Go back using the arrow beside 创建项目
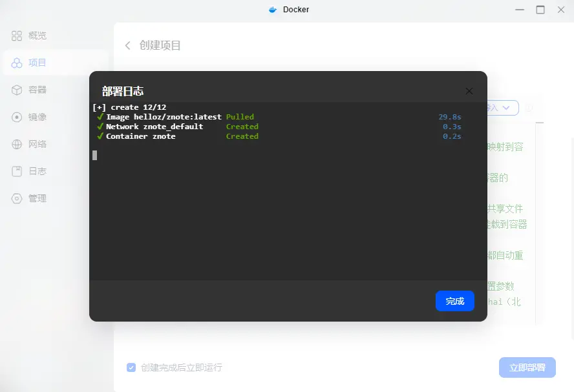574x392 pixels. (x=128, y=45)
